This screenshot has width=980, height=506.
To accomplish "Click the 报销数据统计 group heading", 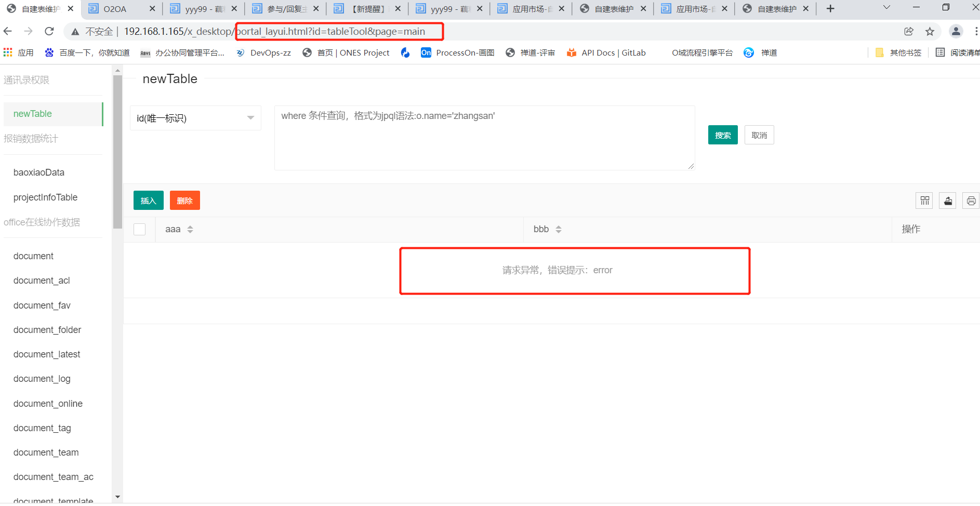I will point(31,139).
